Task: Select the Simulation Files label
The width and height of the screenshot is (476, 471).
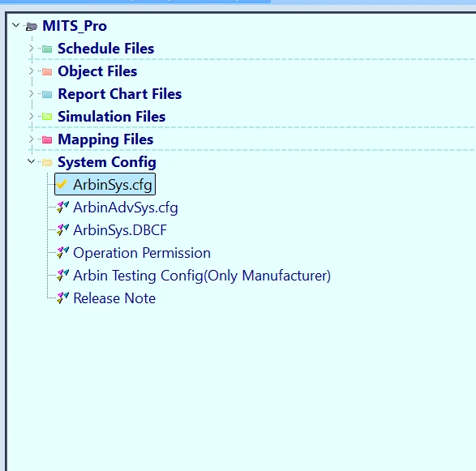Action: [111, 117]
